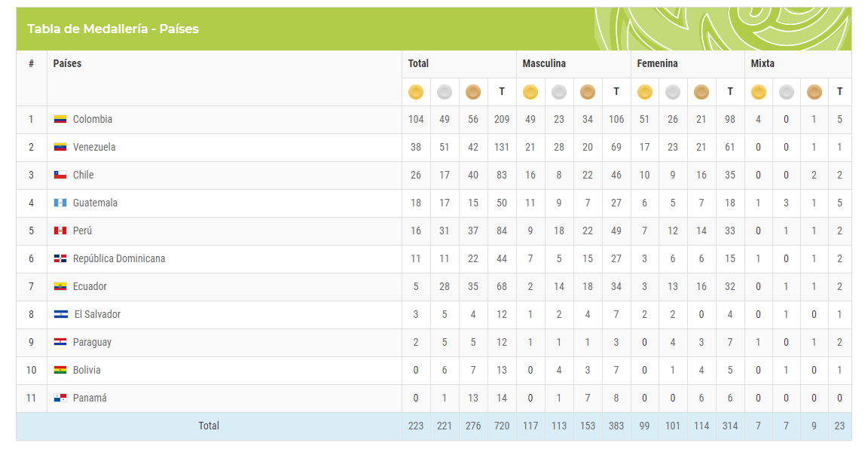The image size is (868, 455).
Task: Open the El Salvador country link
Action: pyautogui.click(x=97, y=314)
